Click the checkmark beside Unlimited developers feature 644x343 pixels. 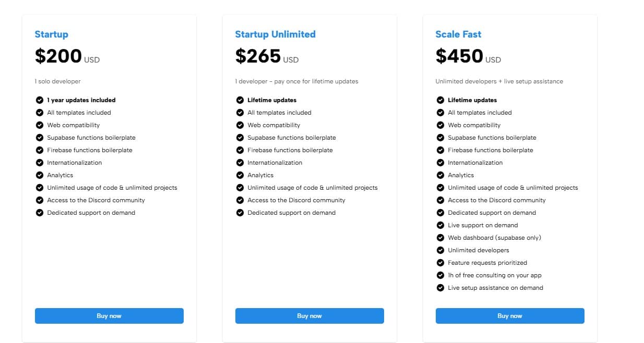pos(440,250)
